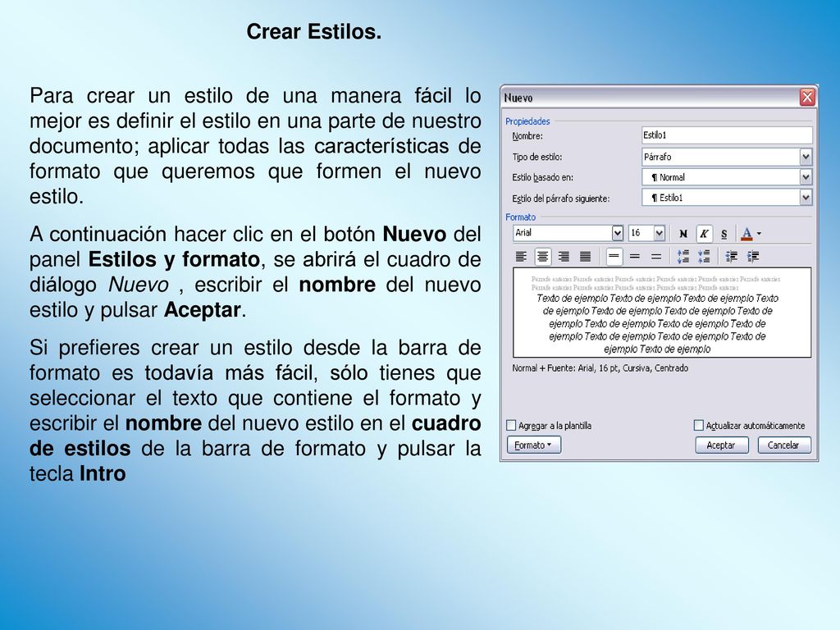Decrease indent of paragraph
Screen dimensions: 840x630
[731, 257]
